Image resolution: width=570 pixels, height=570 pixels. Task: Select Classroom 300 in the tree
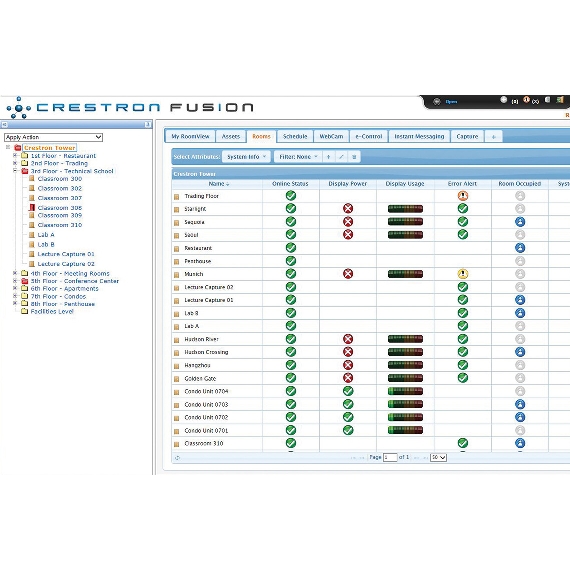(x=60, y=178)
